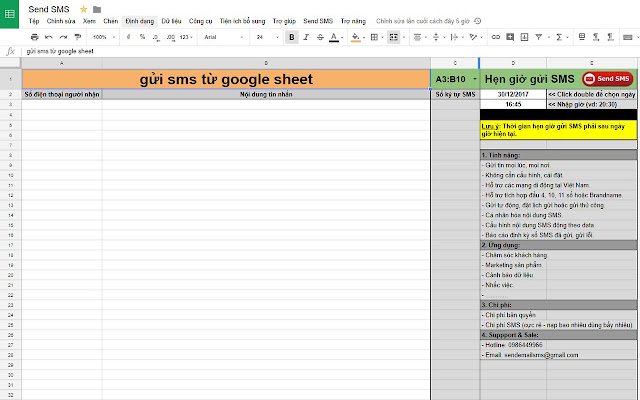Image resolution: width=640 pixels, height=400 pixels.
Task: Open the Tệp menu
Action: [34, 21]
